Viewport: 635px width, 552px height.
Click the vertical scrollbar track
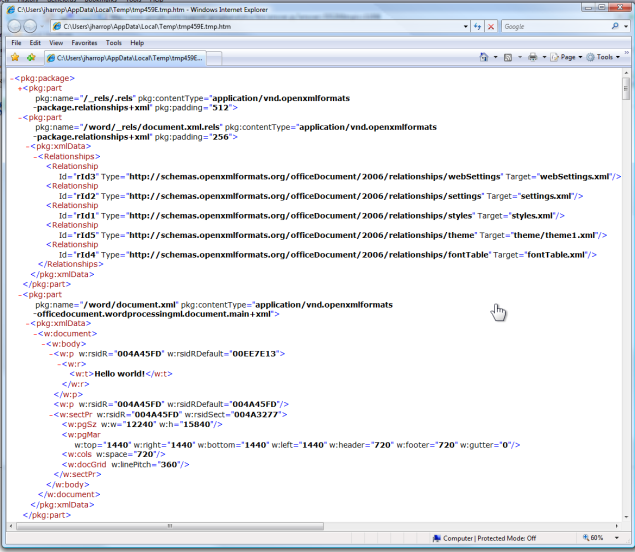[627, 300]
